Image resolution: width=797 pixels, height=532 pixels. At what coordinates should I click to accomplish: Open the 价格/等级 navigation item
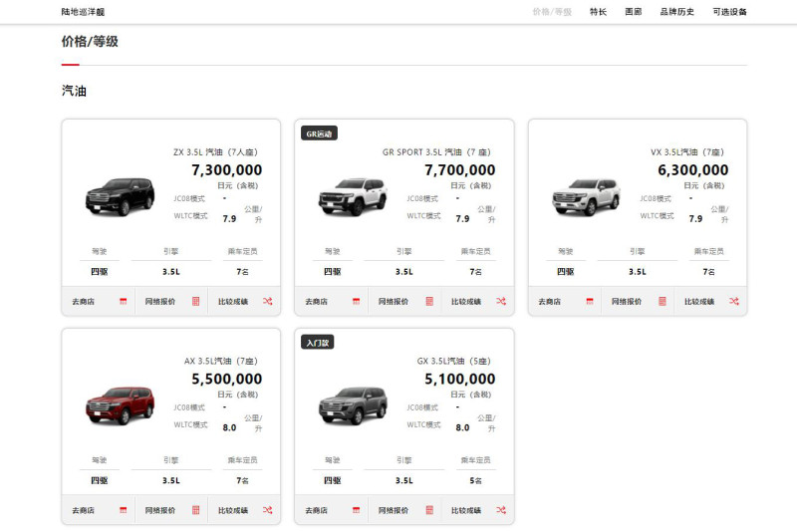pos(552,12)
